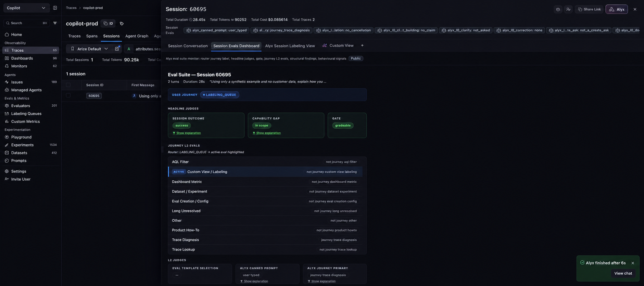Click the Traces breadcrumb link
This screenshot has width=644, height=286.
pos(71,8)
